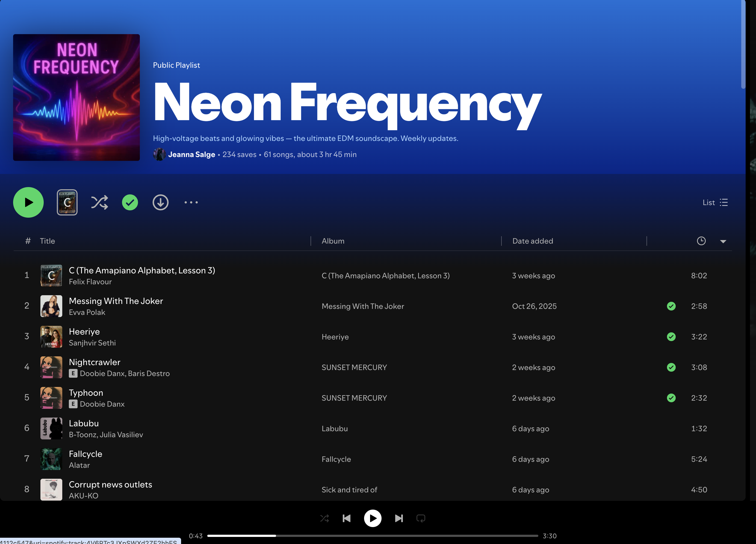Open the List view options dropdown

[715, 203]
